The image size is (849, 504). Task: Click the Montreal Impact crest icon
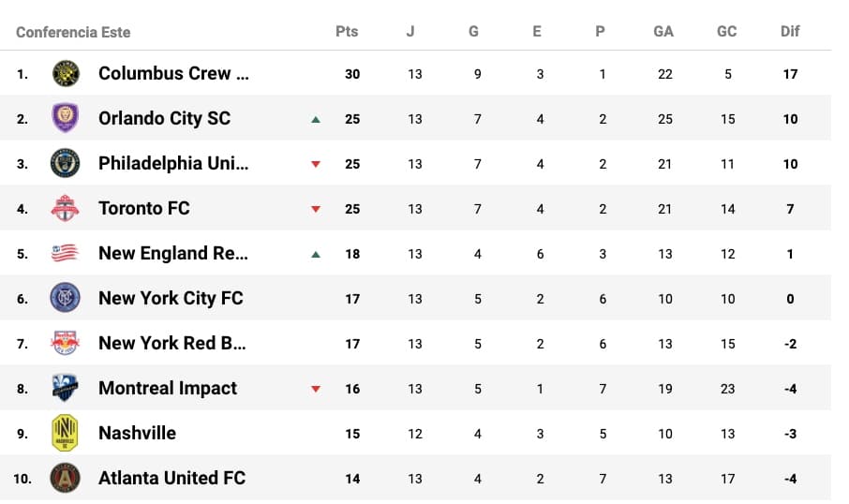66,388
